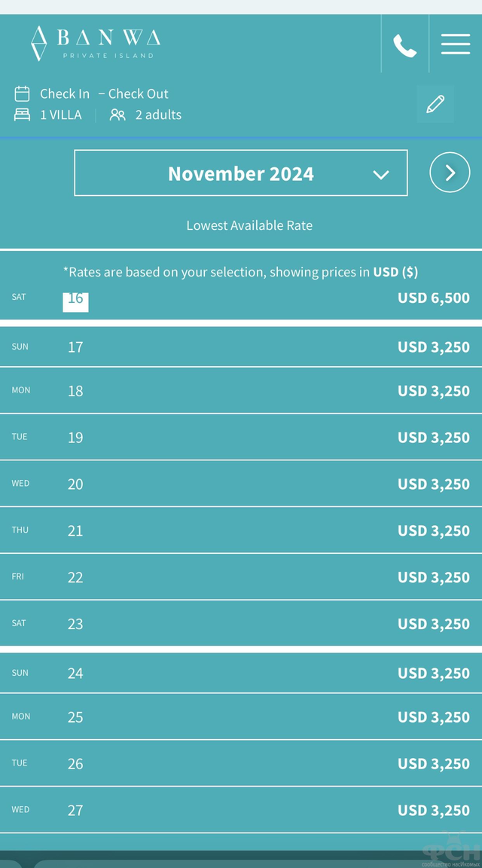The image size is (482, 868).
Task: Go to next month arrow
Action: 450,172
